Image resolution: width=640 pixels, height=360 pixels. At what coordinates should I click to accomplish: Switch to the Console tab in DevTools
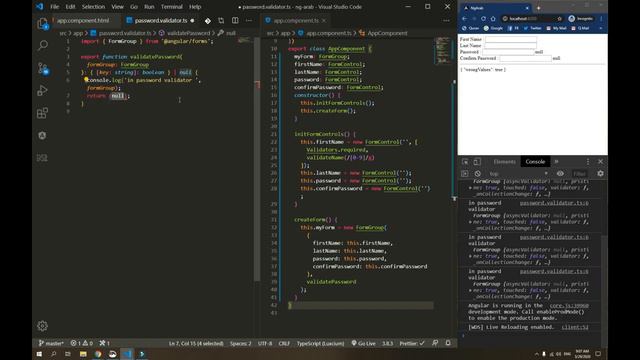535,162
